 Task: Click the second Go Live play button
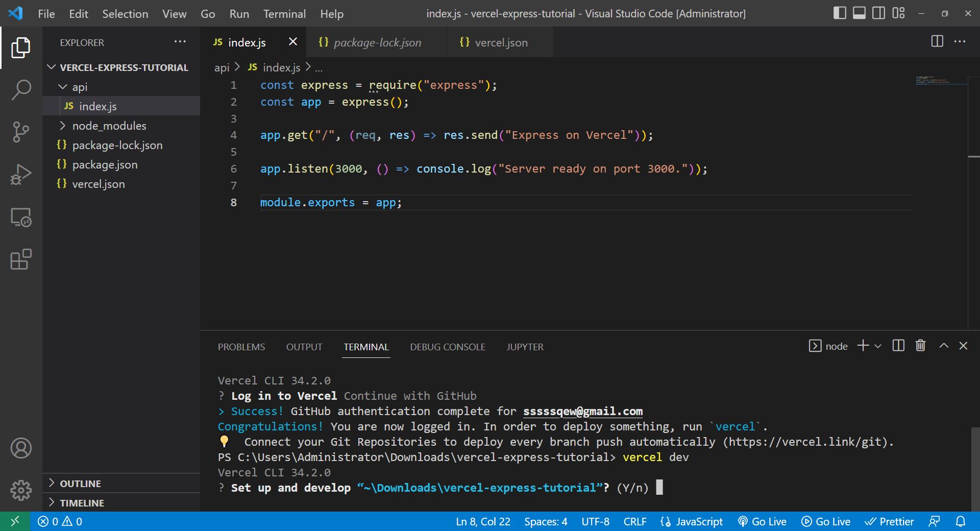click(x=826, y=521)
